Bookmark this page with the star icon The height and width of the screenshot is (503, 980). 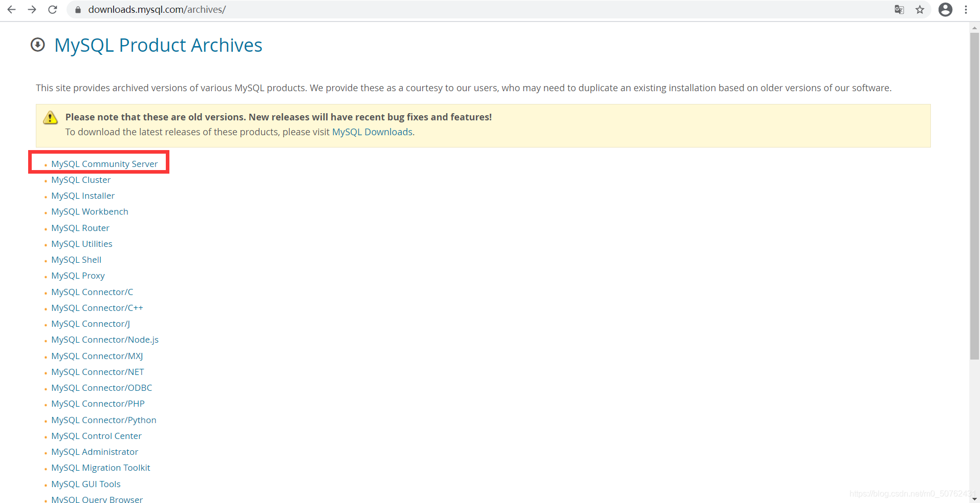pyautogui.click(x=920, y=10)
